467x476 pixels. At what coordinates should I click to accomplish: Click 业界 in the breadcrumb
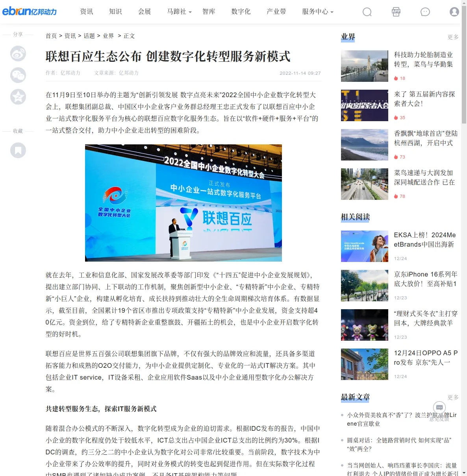pyautogui.click(x=108, y=36)
